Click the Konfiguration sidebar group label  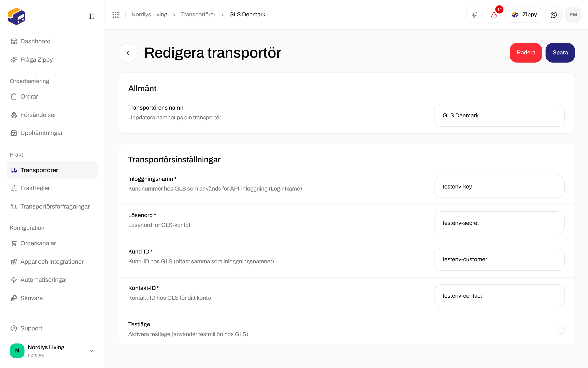(27, 228)
